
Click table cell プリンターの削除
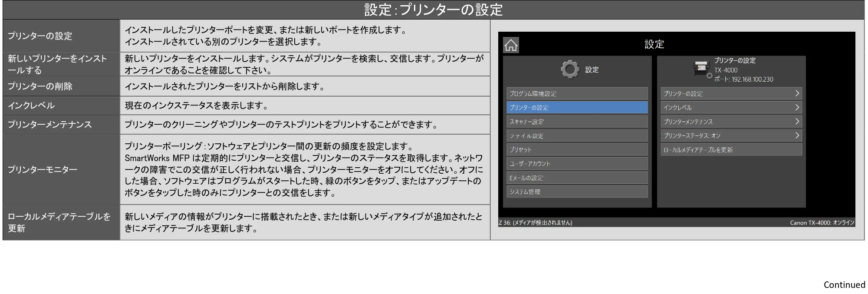click(61, 86)
